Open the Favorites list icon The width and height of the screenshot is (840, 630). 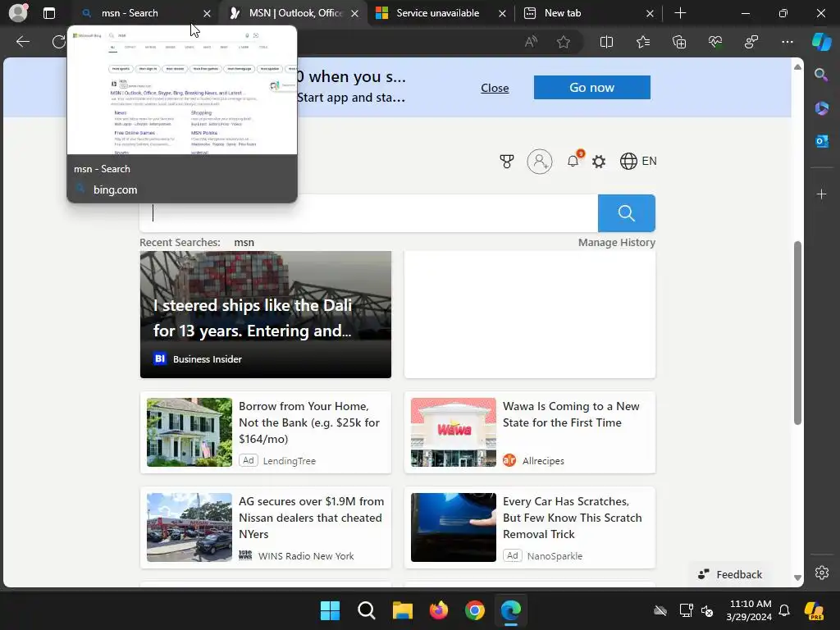point(643,42)
